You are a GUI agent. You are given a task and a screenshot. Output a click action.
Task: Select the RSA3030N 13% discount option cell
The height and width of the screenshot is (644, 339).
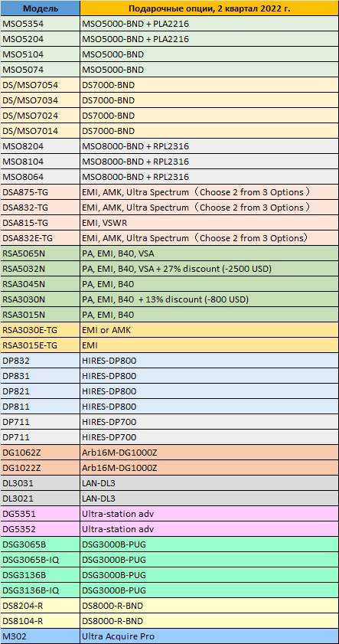coord(210,299)
